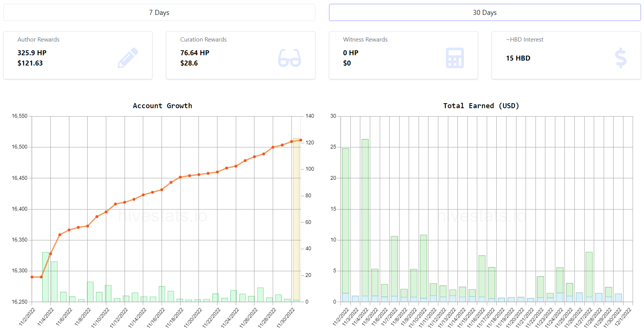Click the first orange point at 11/2/2022

[x=32, y=277]
